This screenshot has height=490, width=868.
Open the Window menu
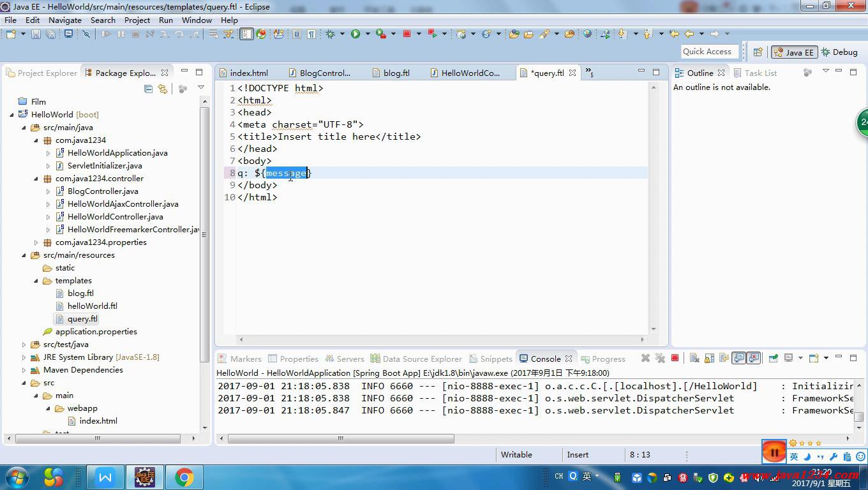click(197, 20)
